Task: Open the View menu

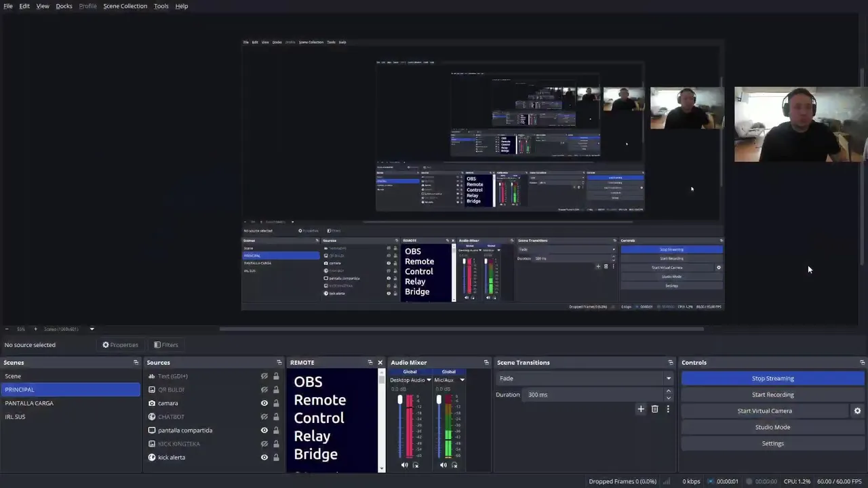Action: pyautogui.click(x=43, y=6)
